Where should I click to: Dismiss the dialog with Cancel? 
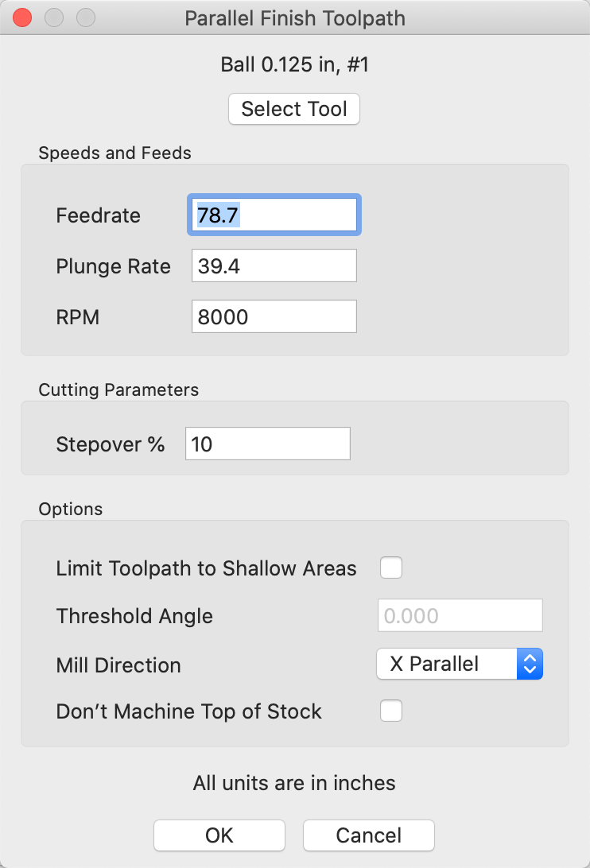369,835
